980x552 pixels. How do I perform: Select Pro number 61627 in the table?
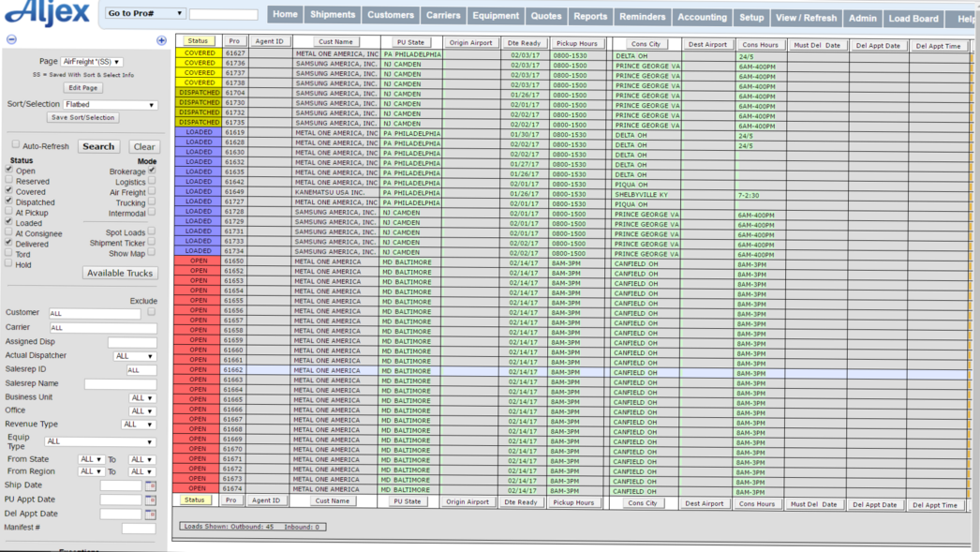(235, 53)
